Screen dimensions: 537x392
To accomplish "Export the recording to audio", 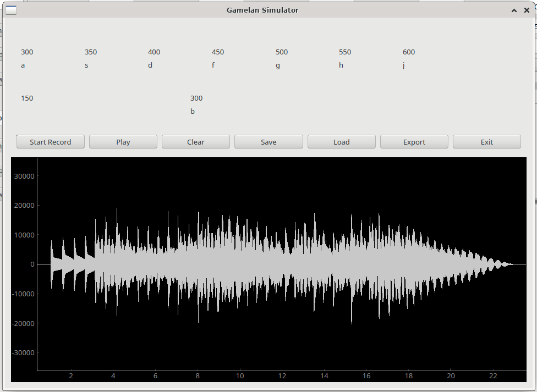I will click(414, 142).
